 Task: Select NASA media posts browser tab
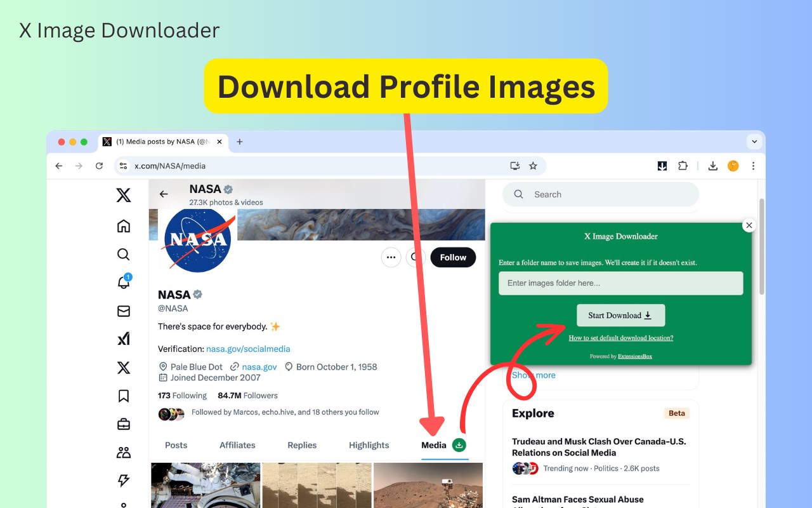pyautogui.click(x=163, y=142)
